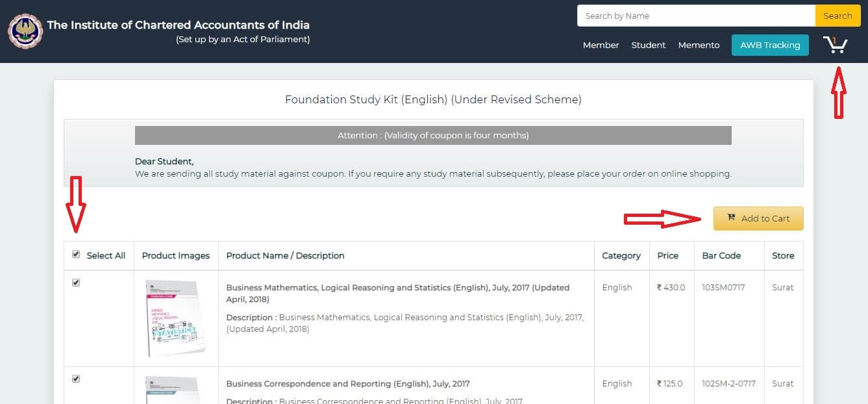
Task: Click the Bar Code column header
Action: click(x=721, y=255)
